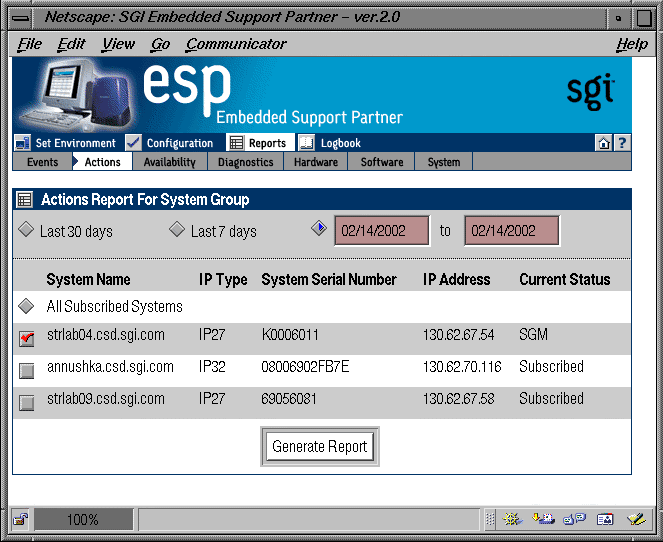Click the component bar drag handle

(x=490, y=519)
